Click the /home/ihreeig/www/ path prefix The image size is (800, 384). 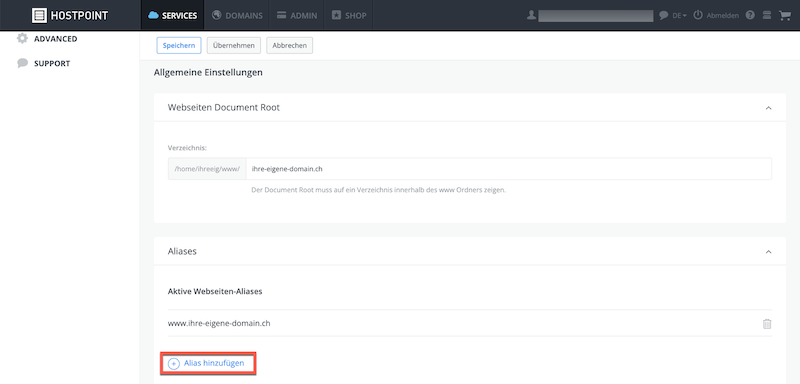coord(207,169)
